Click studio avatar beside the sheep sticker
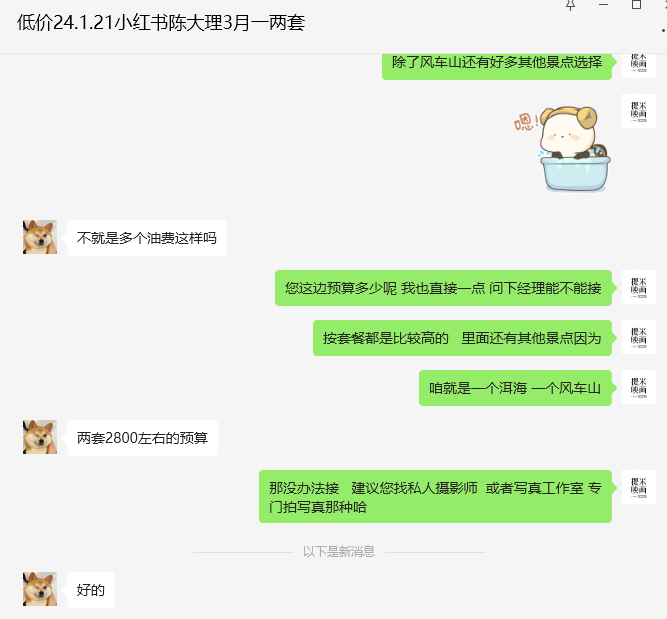The height and width of the screenshot is (619, 667). 638,111
